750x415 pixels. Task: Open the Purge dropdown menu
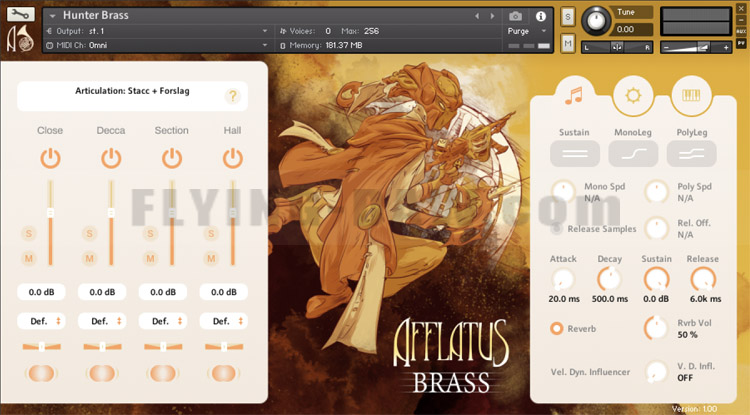pos(527,31)
